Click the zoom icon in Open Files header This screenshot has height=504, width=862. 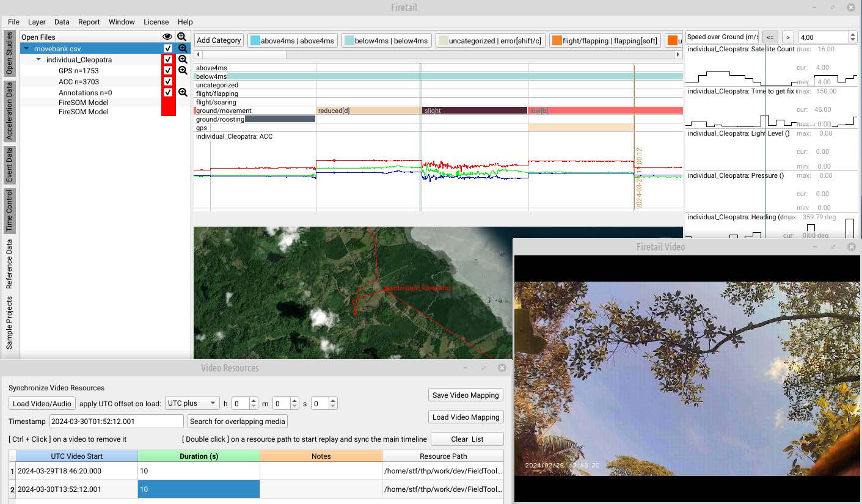182,37
